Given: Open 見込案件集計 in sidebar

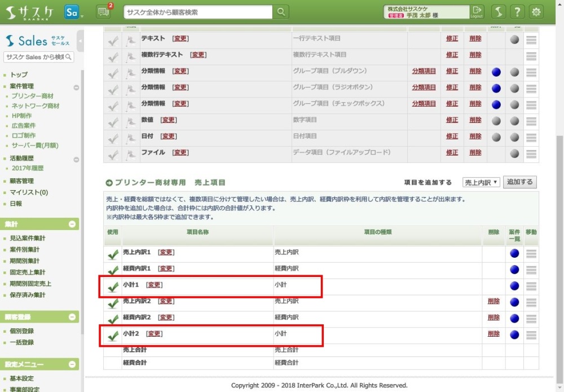Looking at the screenshot, I should [28, 238].
